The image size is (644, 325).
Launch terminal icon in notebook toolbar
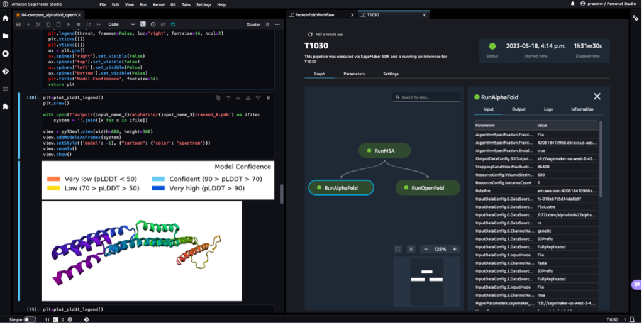click(143, 25)
